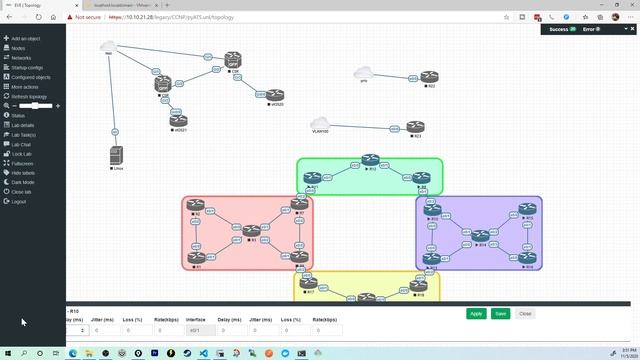The height and width of the screenshot is (360, 640).
Task: Open browser settings ellipsis menu
Action: [631, 17]
